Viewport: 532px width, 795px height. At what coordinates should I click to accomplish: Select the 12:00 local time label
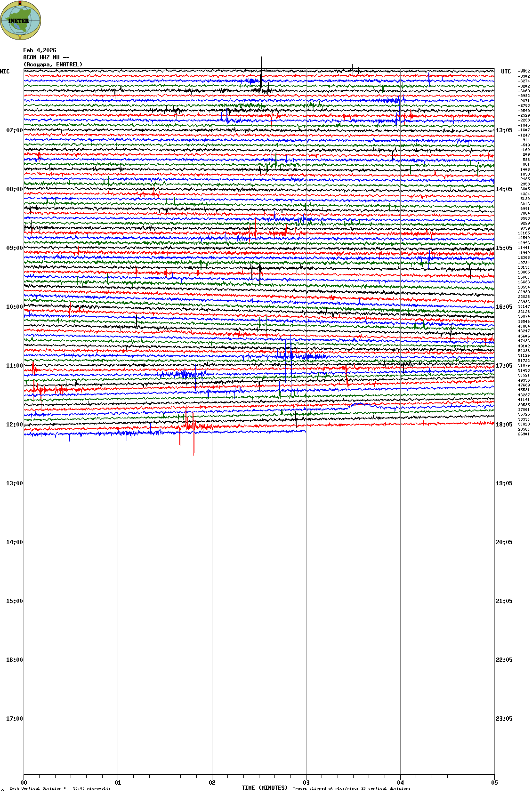tap(14, 425)
